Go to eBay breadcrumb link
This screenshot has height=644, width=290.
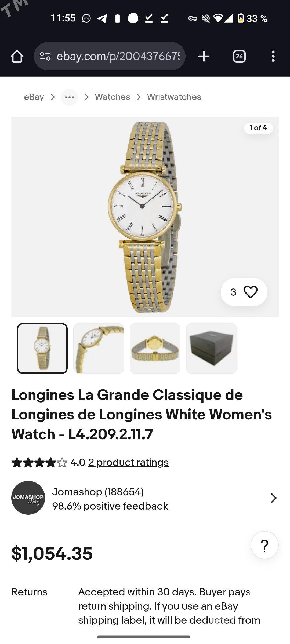[x=34, y=97]
